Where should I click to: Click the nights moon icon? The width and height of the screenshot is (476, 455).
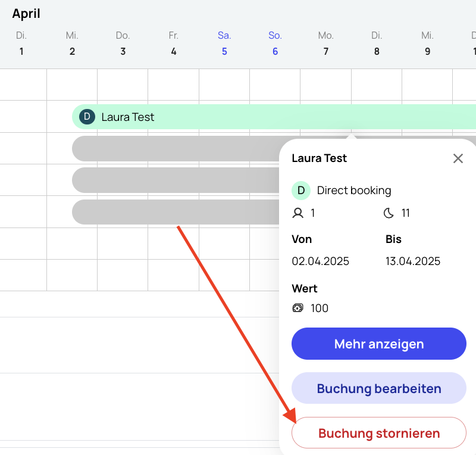coord(389,213)
